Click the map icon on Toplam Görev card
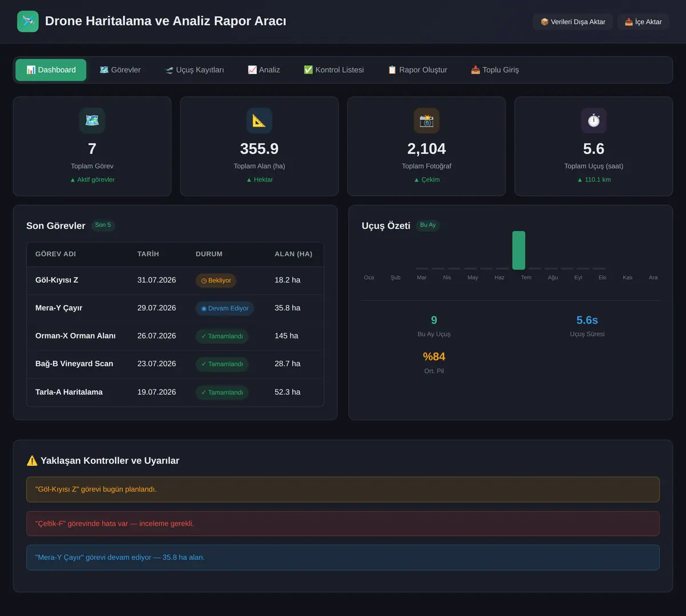Viewport: 686px width, 616px height. 92,121
